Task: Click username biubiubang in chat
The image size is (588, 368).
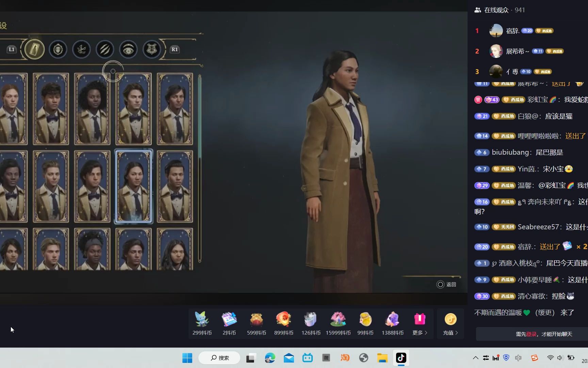Action: [x=510, y=152]
